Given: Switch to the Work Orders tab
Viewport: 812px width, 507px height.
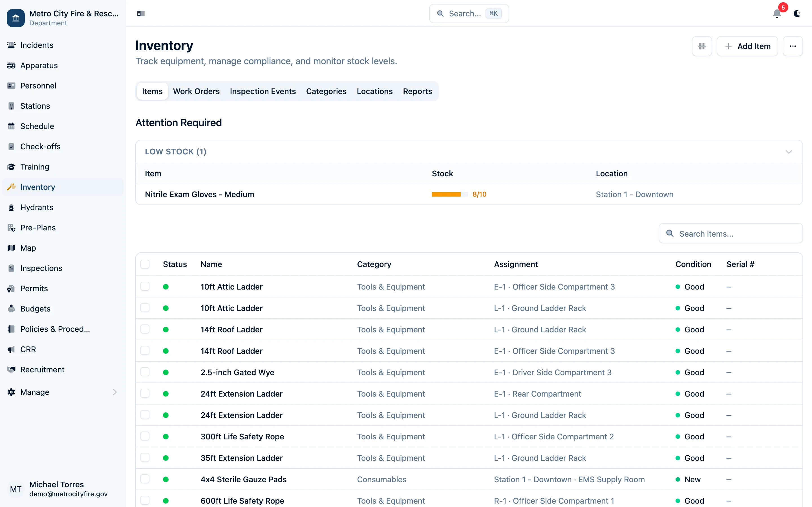Looking at the screenshot, I should click(196, 91).
